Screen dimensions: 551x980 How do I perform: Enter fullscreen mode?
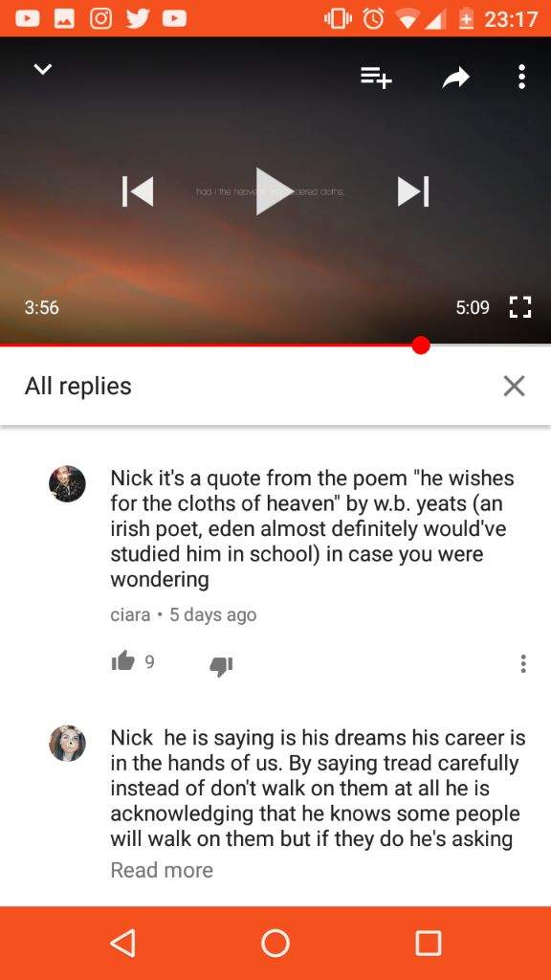pos(520,307)
